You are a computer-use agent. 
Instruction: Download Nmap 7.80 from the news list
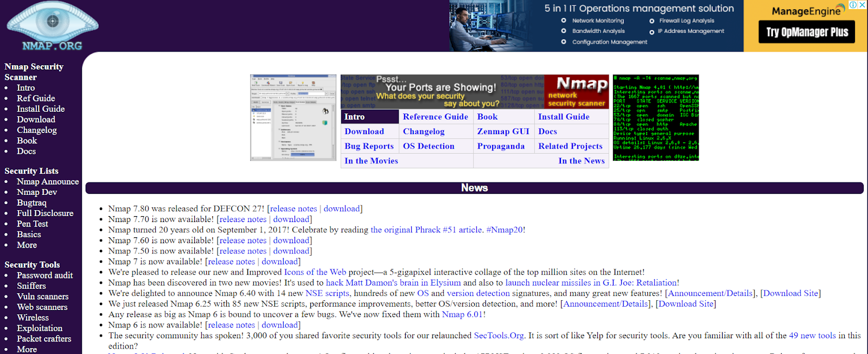tap(342, 208)
